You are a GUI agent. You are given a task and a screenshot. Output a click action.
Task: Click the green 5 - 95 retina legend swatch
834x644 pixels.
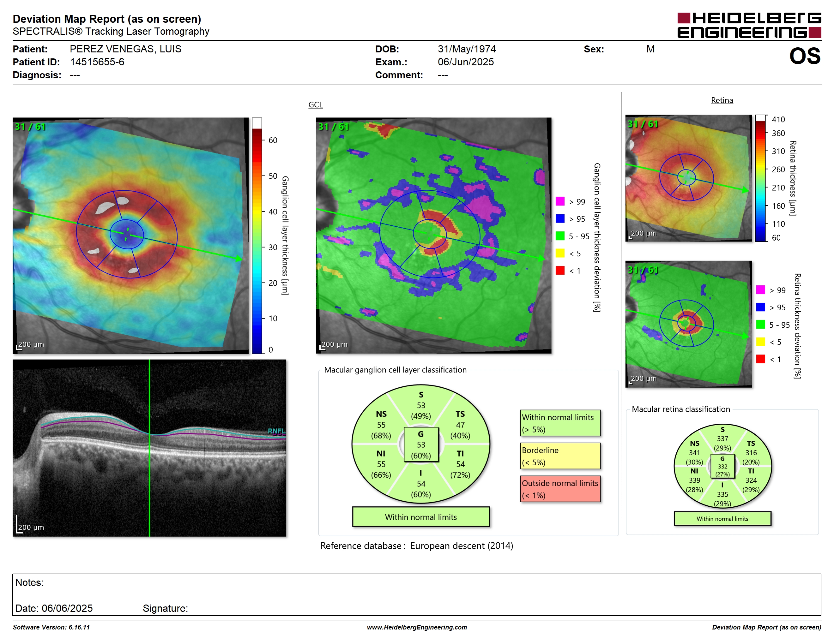(760, 325)
